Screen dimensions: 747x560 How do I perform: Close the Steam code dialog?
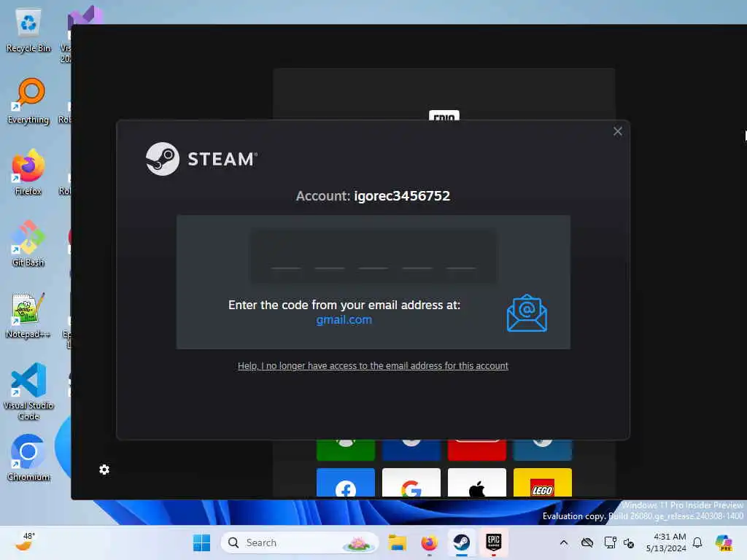pos(617,131)
